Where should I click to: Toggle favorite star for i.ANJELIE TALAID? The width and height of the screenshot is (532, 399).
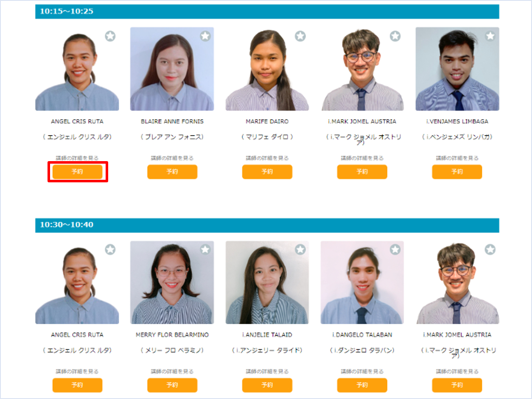(x=300, y=249)
